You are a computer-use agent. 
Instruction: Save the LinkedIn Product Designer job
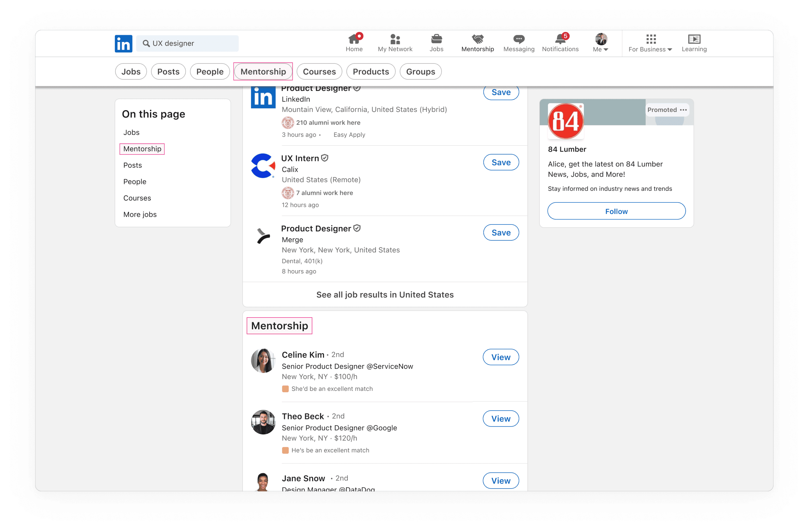501,93
